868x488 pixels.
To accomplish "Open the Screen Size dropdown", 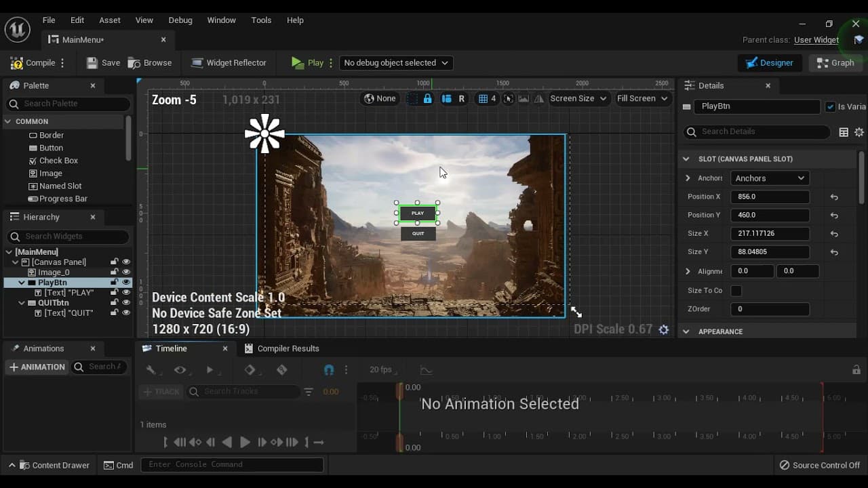I will click(x=578, y=99).
